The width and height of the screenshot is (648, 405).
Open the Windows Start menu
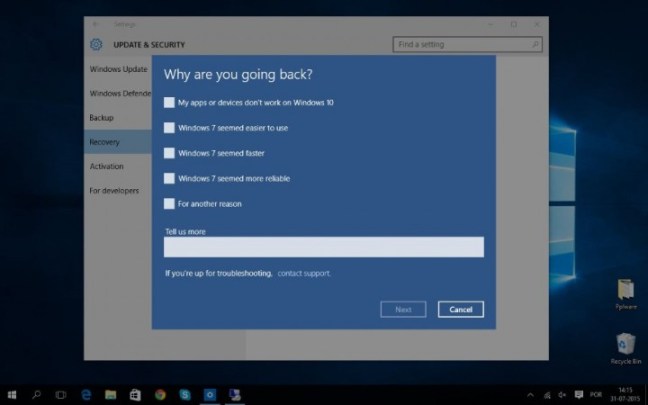[12, 395]
